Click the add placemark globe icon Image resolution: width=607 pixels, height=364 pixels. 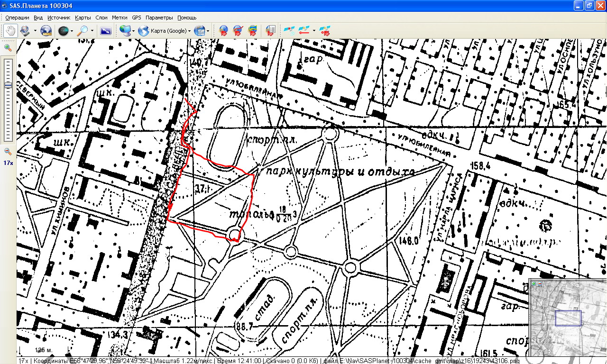[223, 31]
